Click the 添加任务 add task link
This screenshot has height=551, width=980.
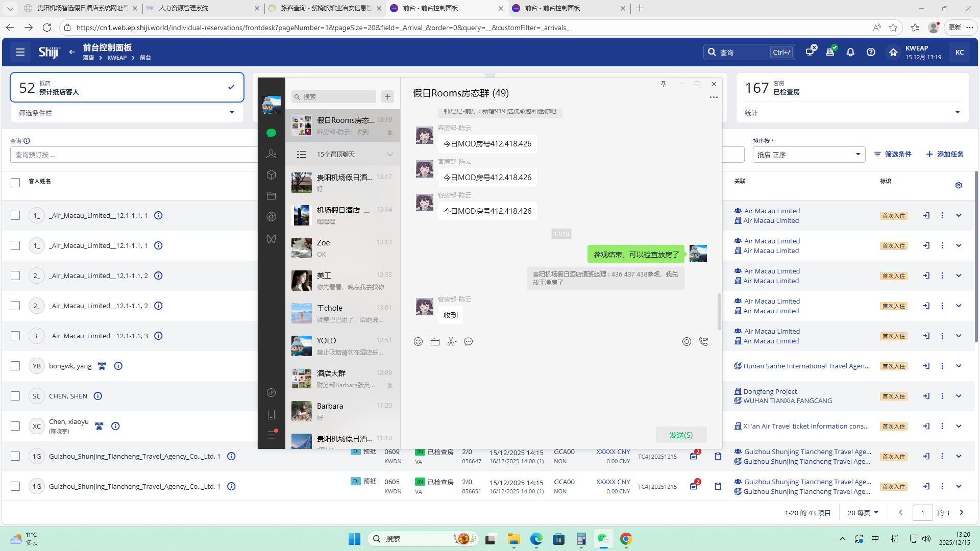pyautogui.click(x=945, y=154)
